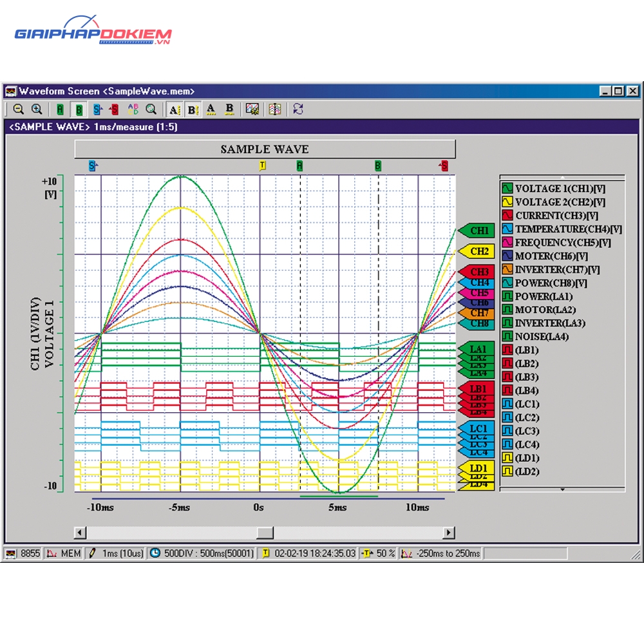644x644 pixels.
Task: Click the refresh arrows toolbar icon
Action: click(298, 109)
